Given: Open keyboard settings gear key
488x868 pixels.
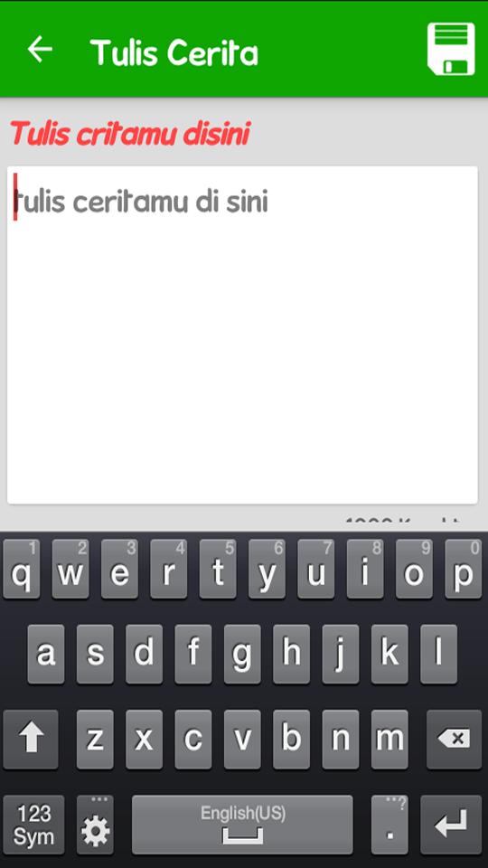Looking at the screenshot, I should click(95, 825).
